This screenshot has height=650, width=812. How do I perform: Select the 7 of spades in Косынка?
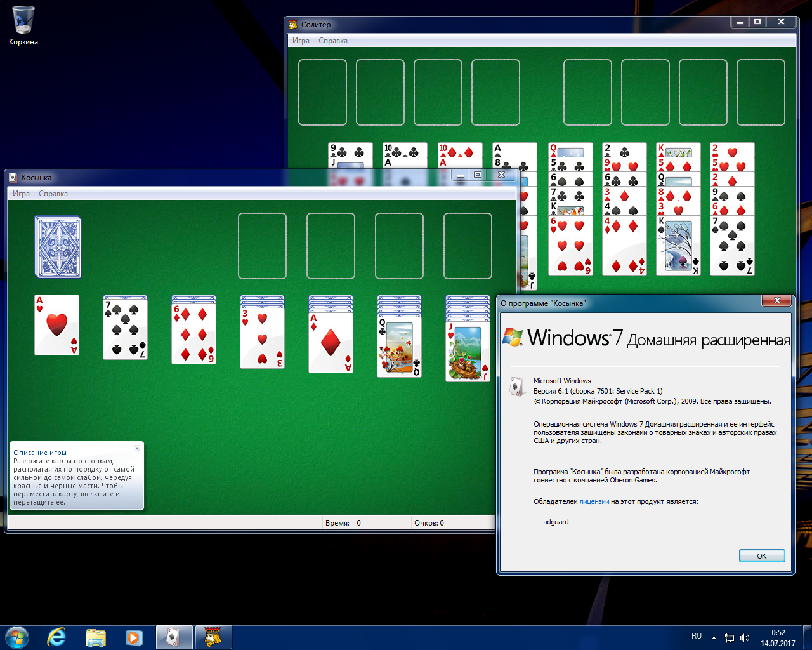(x=126, y=329)
